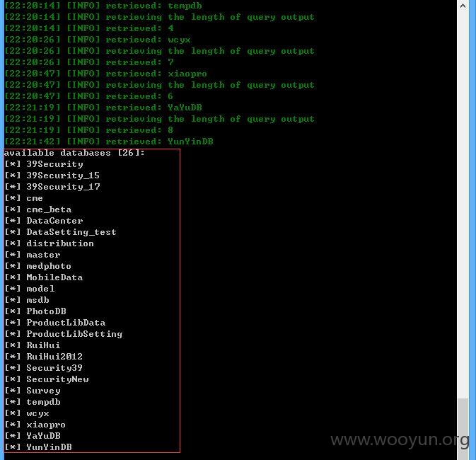The image size is (476, 460).
Task: Click the 'SecurityNew' database entry
Action: (47, 379)
